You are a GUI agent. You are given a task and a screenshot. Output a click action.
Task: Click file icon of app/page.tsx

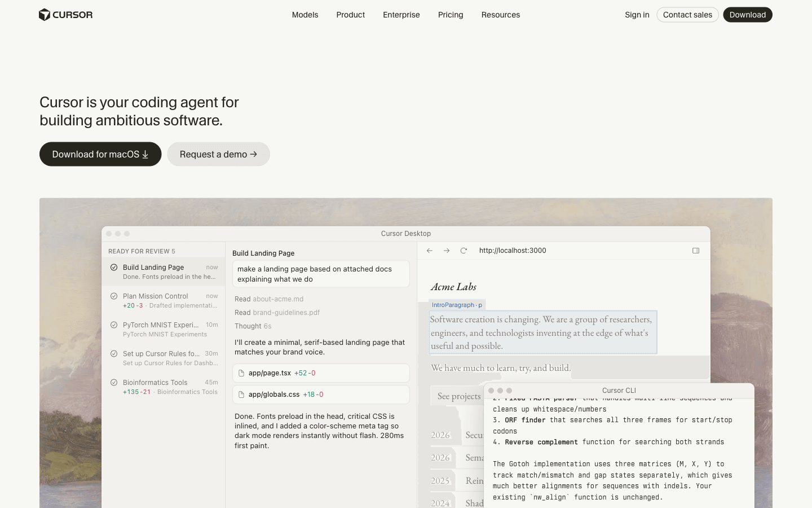241,373
